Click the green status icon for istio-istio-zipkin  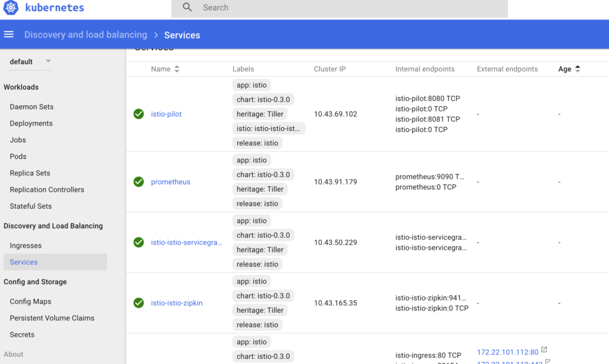click(x=139, y=303)
